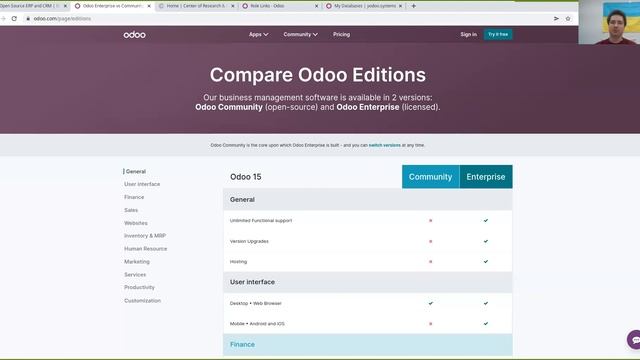Click Community cross for Unlimited Functional support
Image resolution: width=640 pixels, height=360 pixels.
click(x=431, y=220)
